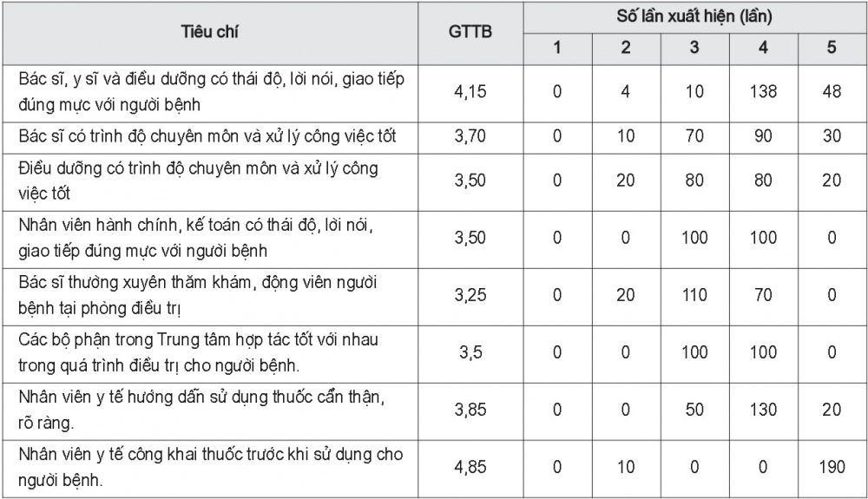
Task: Click the cell with value 48
Action: click(832, 91)
